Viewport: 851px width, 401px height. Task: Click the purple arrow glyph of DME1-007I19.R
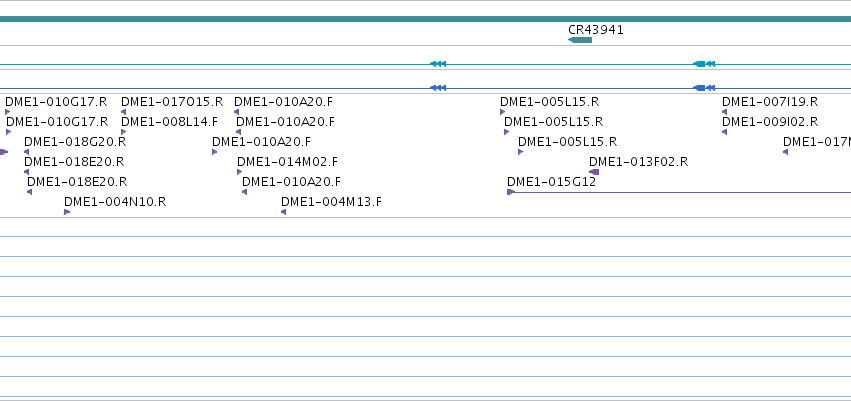(x=724, y=112)
